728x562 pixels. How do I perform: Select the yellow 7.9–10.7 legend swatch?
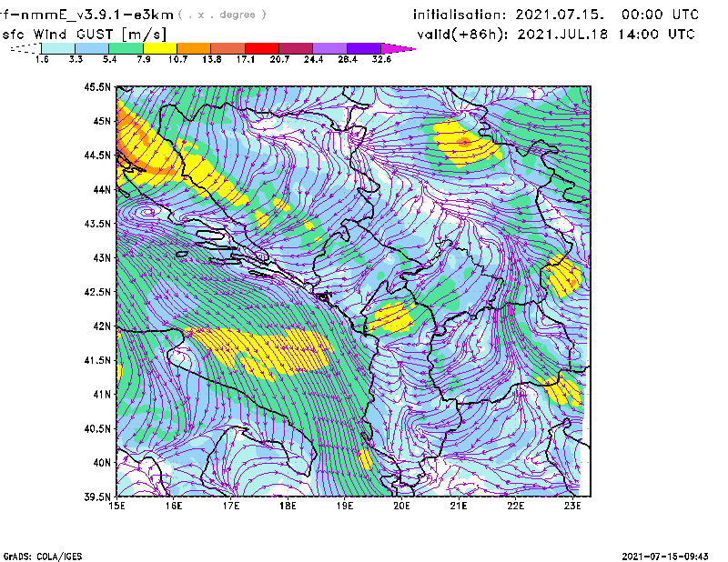[160, 48]
